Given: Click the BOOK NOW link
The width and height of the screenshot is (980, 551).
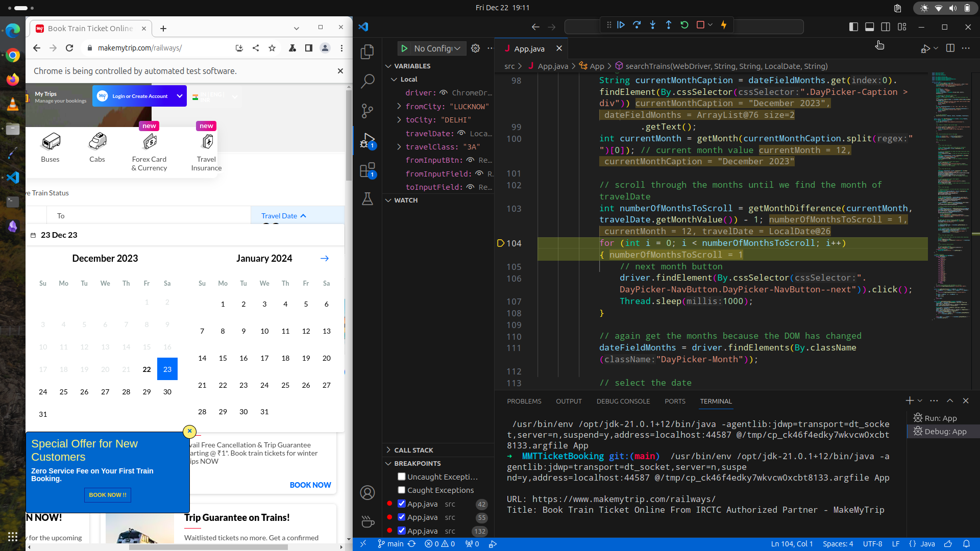Looking at the screenshot, I should pyautogui.click(x=310, y=485).
